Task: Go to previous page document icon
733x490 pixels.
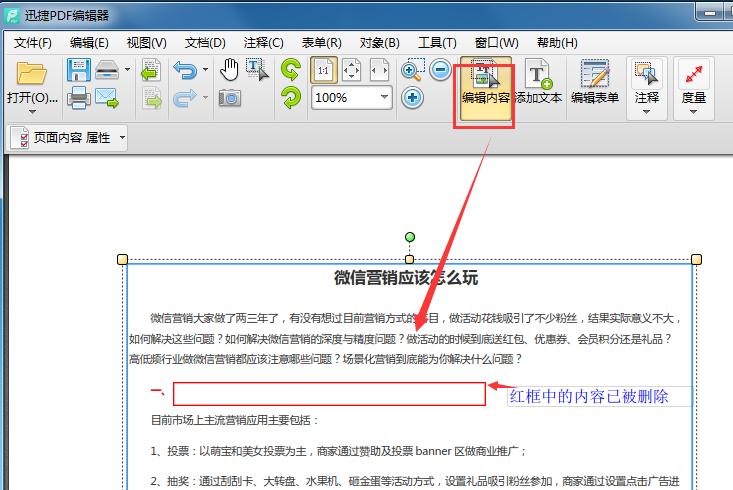Action: pos(151,70)
